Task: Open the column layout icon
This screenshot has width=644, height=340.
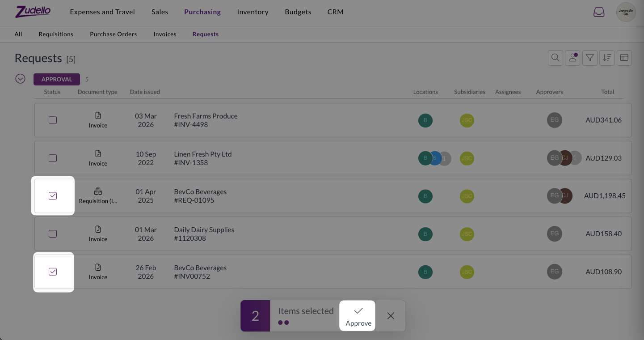Action: tap(624, 58)
